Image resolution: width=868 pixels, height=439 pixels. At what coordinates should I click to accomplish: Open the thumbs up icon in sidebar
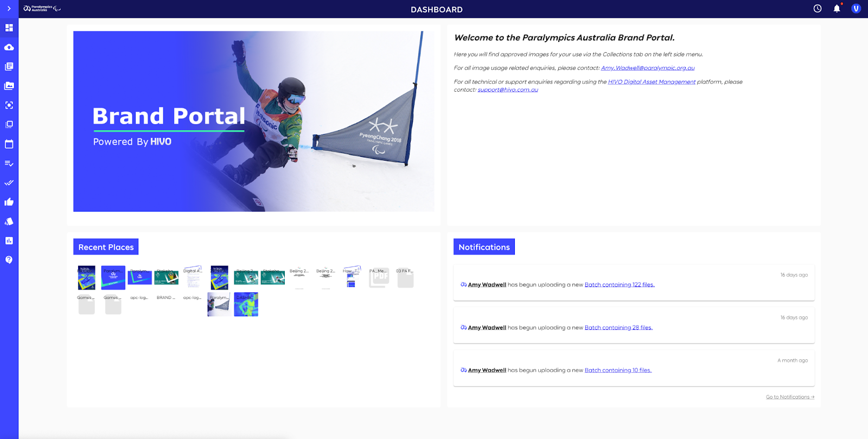click(x=9, y=202)
